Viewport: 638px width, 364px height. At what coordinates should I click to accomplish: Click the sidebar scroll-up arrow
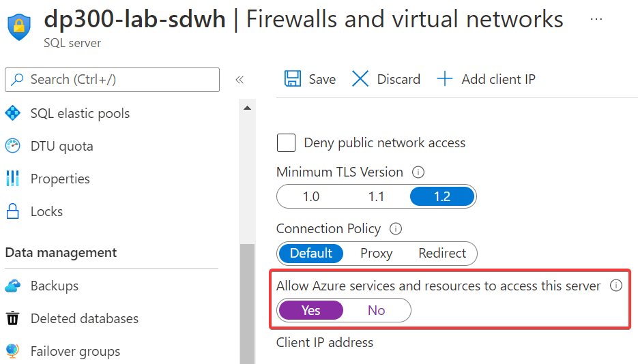point(247,108)
